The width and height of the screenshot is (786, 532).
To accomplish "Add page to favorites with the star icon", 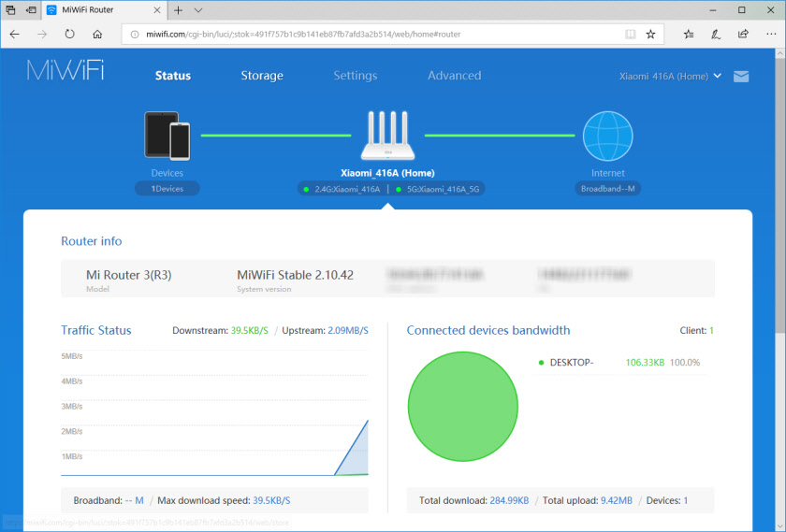I will tap(650, 34).
